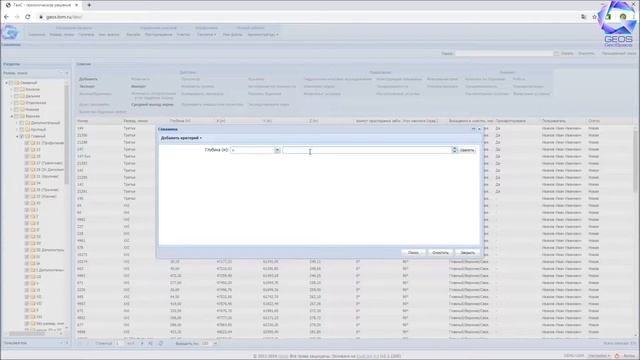Viewport: 640px width, 360px height.
Task: Open the comparison operator combo for Глубина
Action: click(x=277, y=150)
